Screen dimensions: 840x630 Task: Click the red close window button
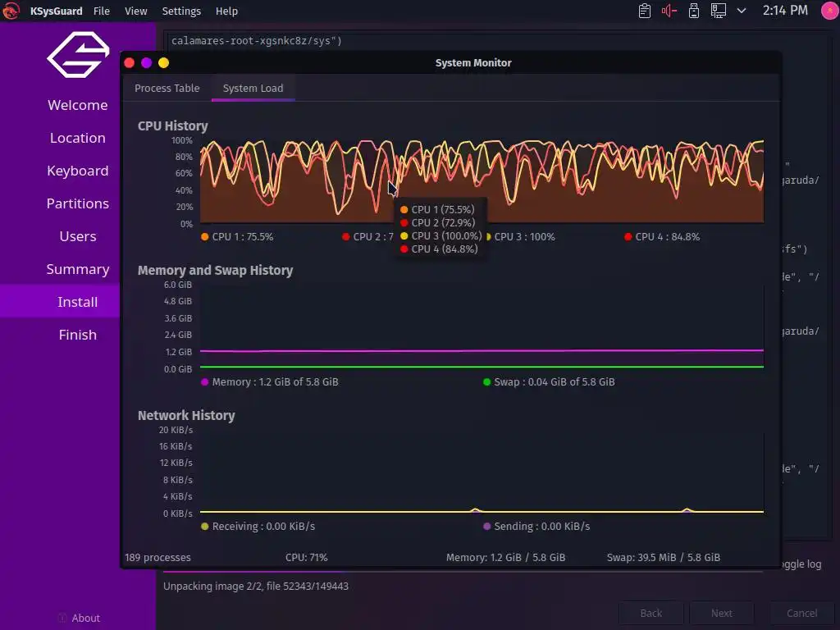click(129, 63)
